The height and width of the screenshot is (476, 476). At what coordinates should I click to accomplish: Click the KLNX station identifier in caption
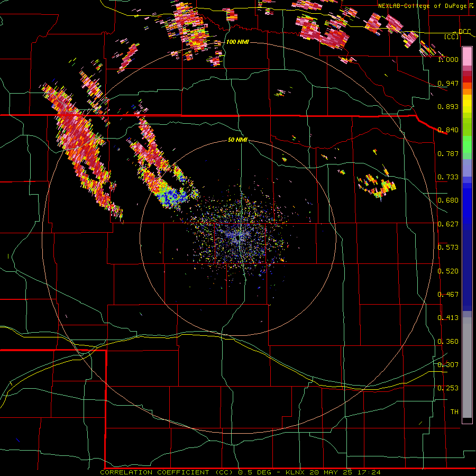[x=295, y=472]
